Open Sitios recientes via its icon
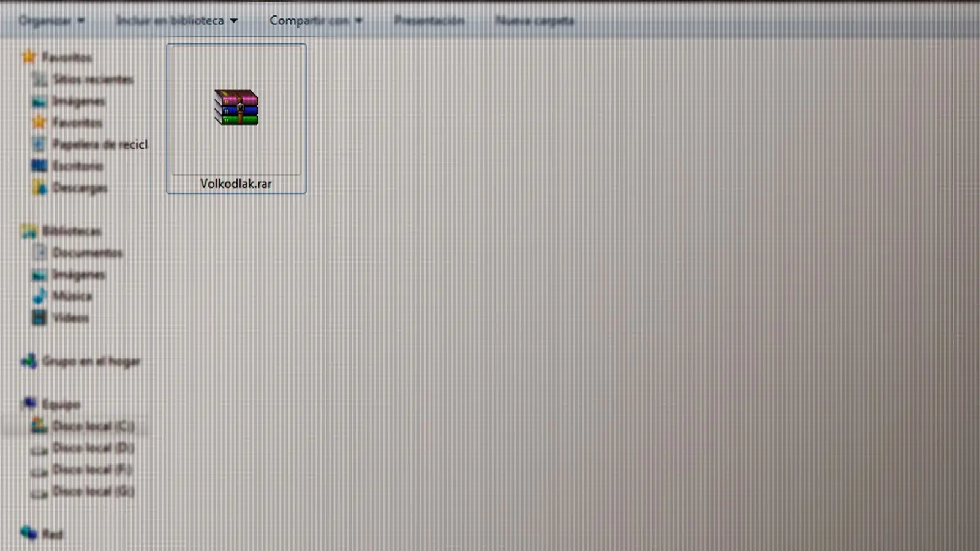Screen dimensions: 980x551 pyautogui.click(x=39, y=80)
